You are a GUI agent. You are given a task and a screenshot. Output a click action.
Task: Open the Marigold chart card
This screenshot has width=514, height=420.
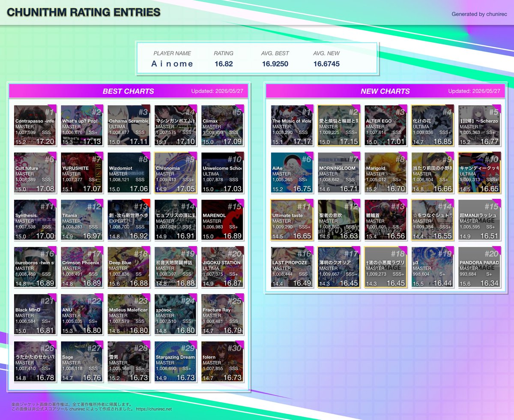pyautogui.click(x=385, y=173)
